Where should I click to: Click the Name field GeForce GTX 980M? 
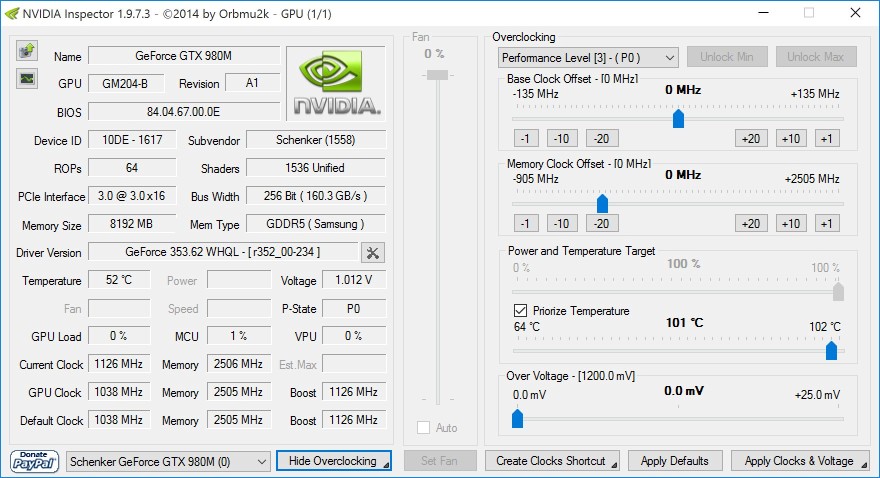point(184,56)
